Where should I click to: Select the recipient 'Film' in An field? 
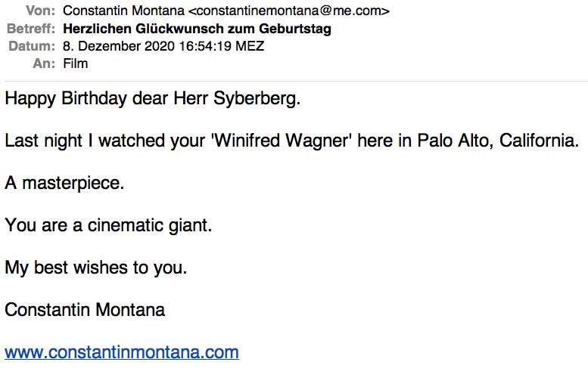(76, 63)
